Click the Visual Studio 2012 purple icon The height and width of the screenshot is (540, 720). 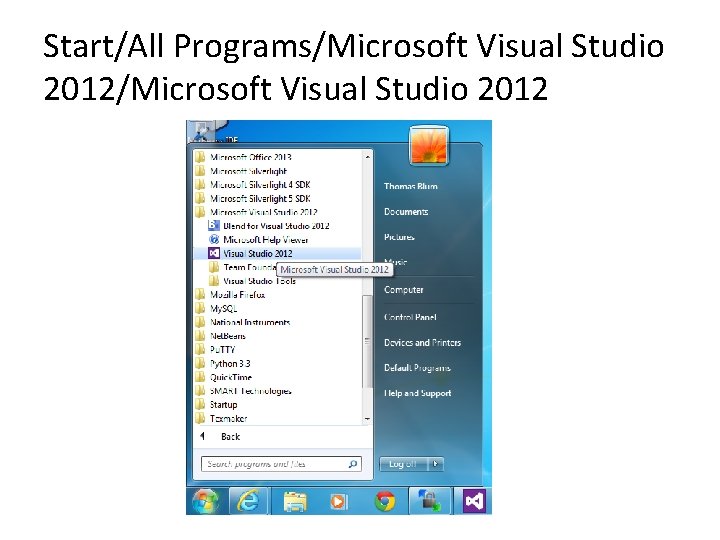click(214, 253)
